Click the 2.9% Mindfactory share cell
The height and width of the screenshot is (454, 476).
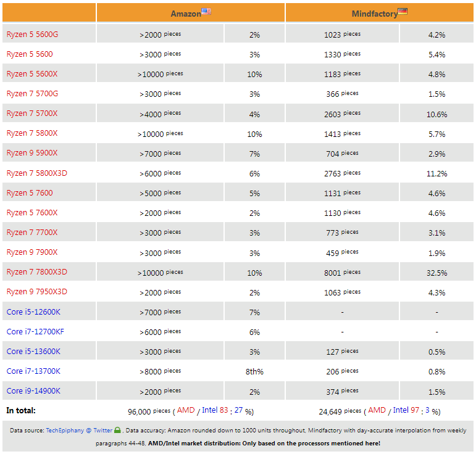pos(436,154)
